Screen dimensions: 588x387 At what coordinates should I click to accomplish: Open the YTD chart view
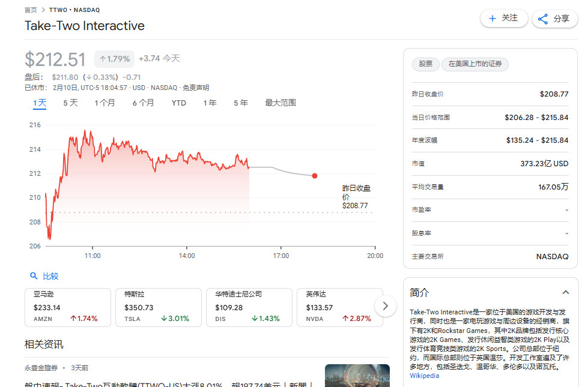[178, 103]
